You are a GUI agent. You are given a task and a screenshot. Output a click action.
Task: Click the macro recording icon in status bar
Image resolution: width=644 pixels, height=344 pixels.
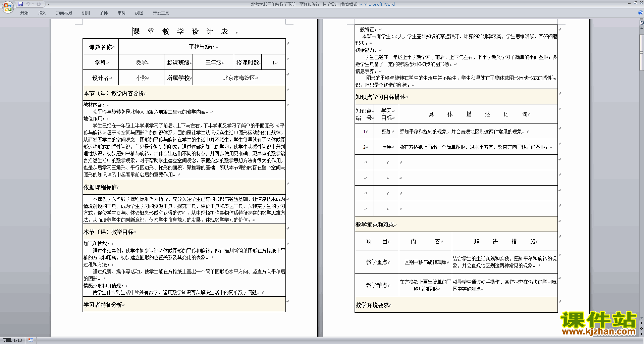click(x=31, y=340)
